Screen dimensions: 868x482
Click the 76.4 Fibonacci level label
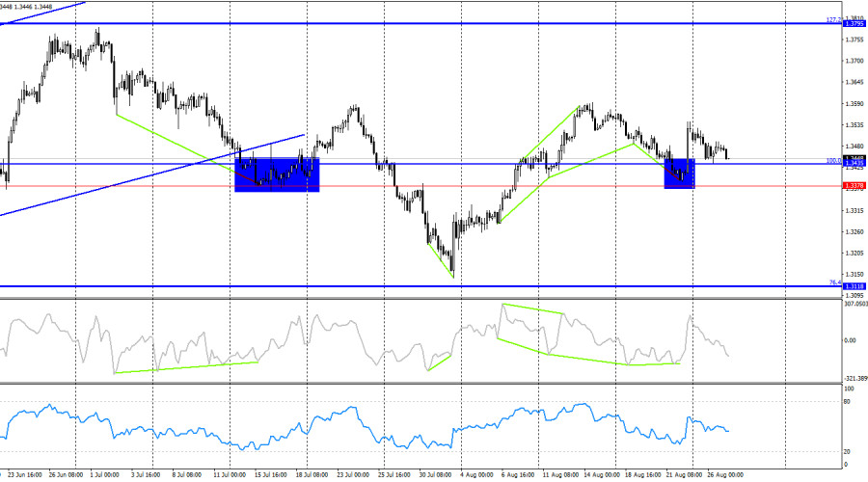point(835,282)
